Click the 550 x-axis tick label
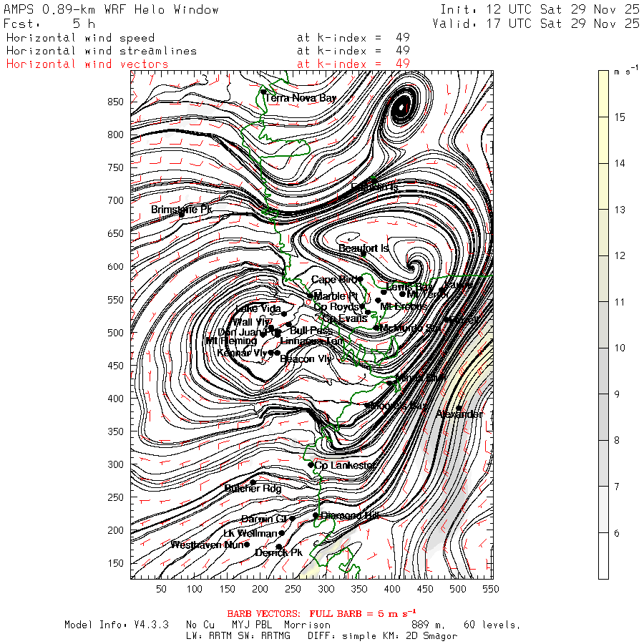The height and width of the screenshot is (644, 644). (491, 589)
